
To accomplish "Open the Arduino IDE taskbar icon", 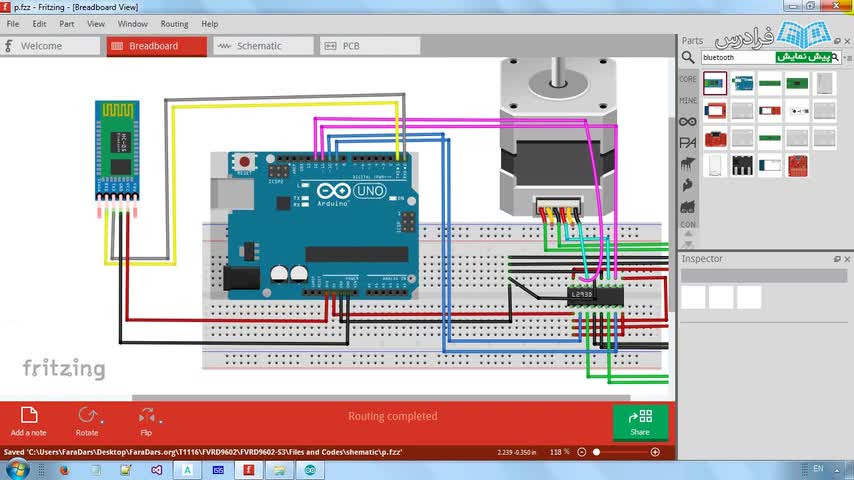I will pos(310,470).
